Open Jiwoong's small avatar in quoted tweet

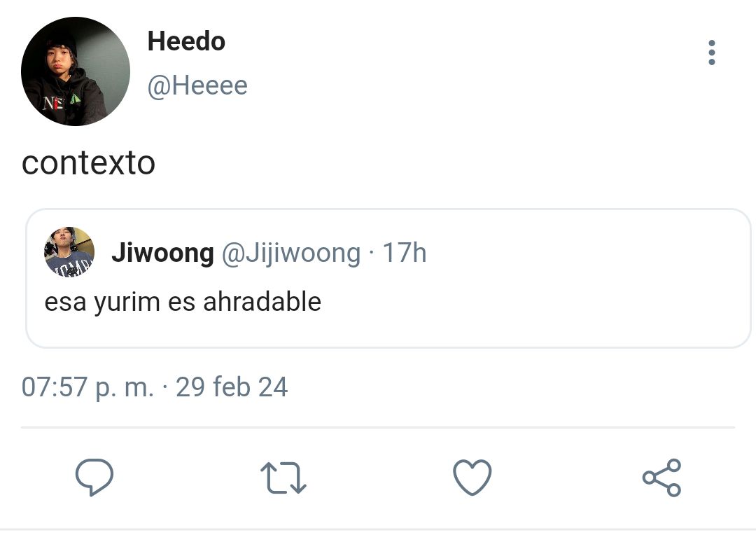pos(69,251)
